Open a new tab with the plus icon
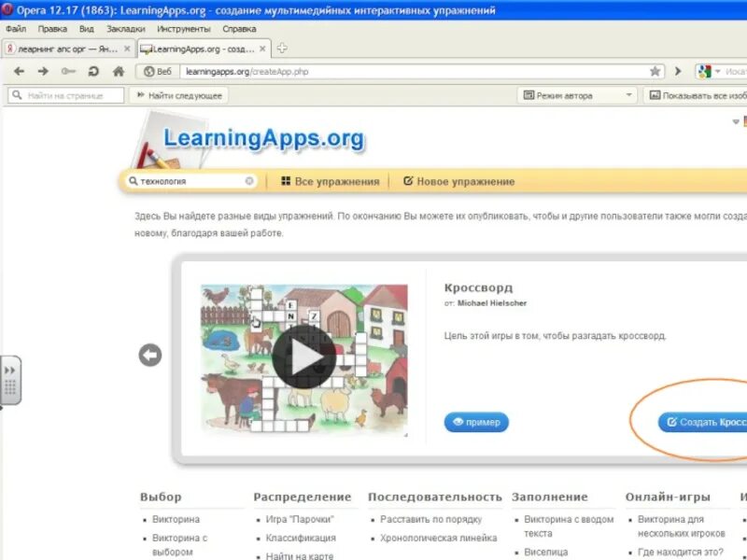 pyautogui.click(x=282, y=49)
